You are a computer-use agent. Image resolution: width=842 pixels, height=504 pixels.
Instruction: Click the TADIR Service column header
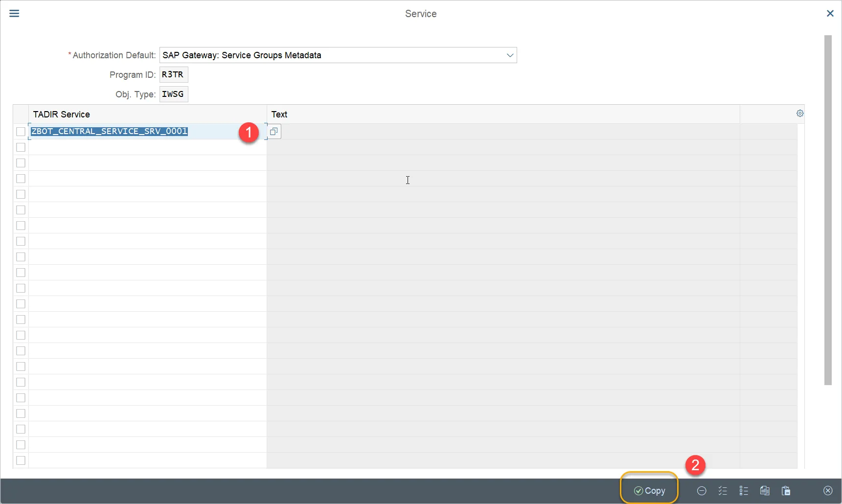coord(147,115)
